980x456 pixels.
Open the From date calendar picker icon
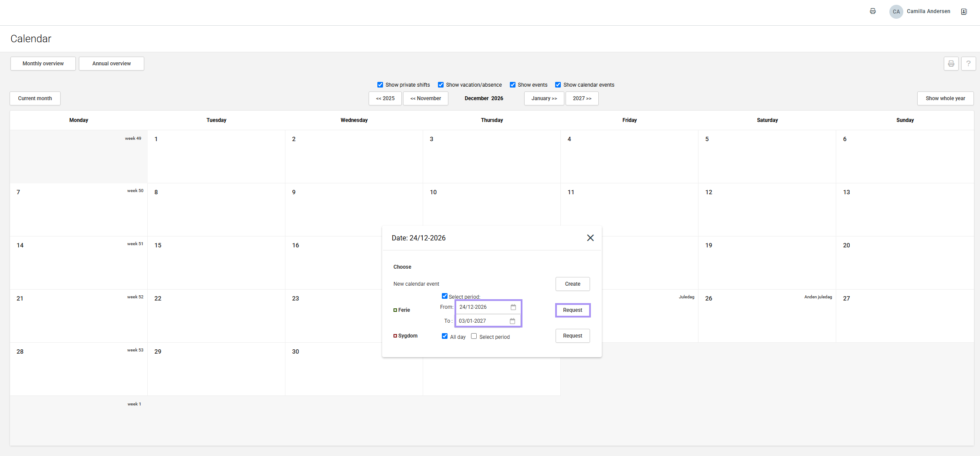pos(513,307)
